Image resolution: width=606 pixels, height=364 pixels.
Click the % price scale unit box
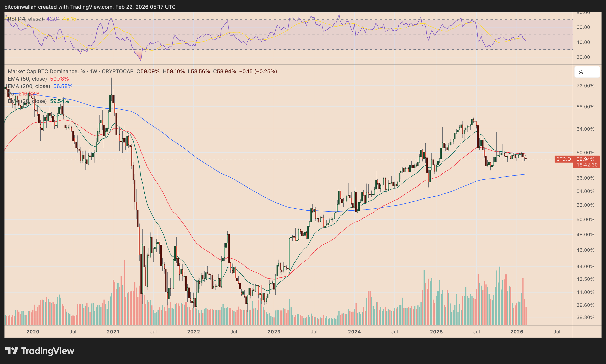(587, 72)
